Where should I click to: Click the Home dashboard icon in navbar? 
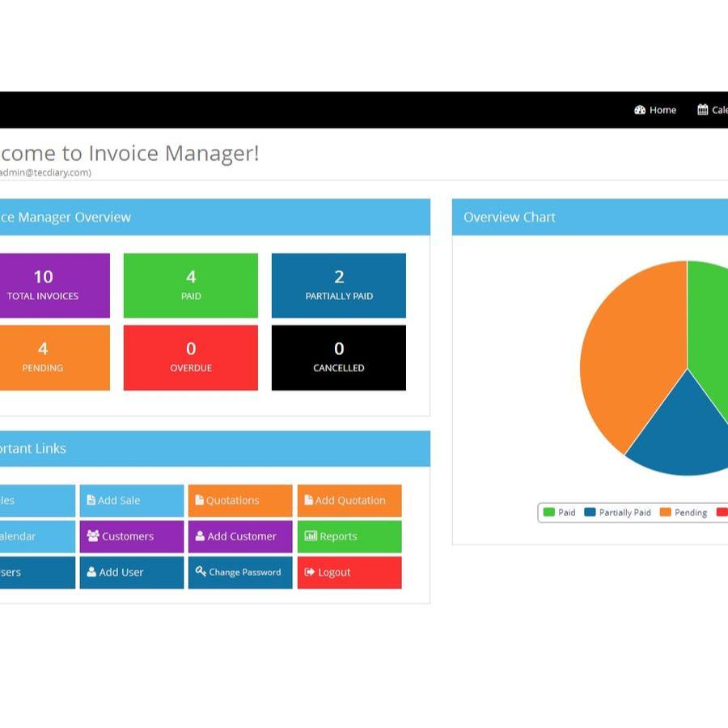[639, 110]
